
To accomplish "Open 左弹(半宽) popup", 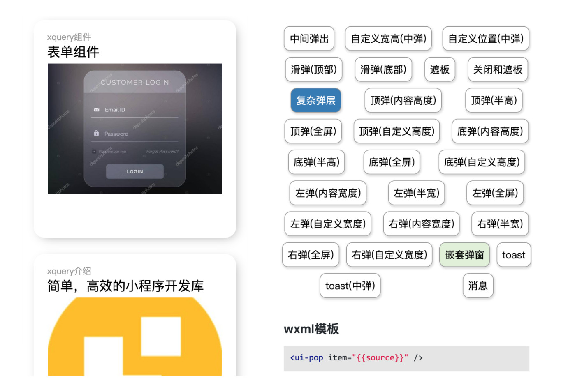I will (416, 193).
